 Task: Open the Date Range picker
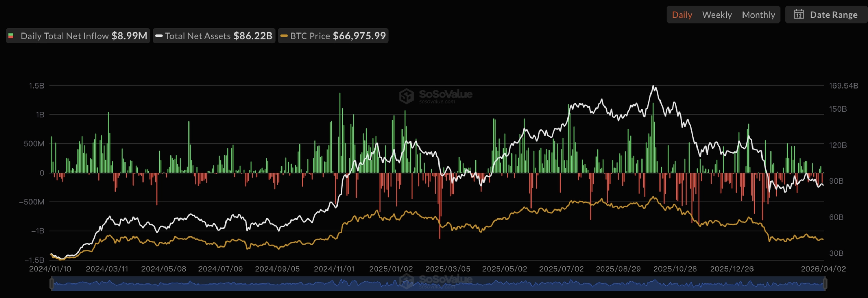tap(833, 15)
